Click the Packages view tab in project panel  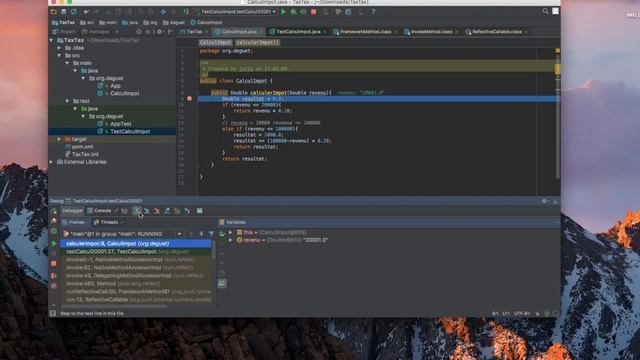(96, 31)
